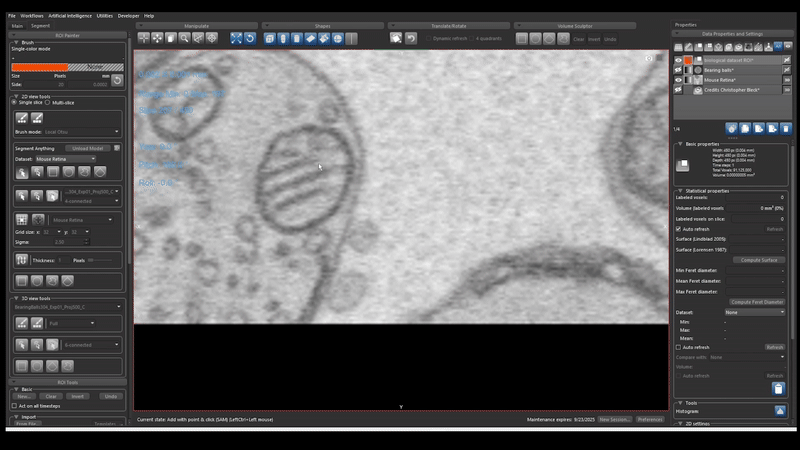Click the clipboard icon near Auto refresh

click(778, 388)
